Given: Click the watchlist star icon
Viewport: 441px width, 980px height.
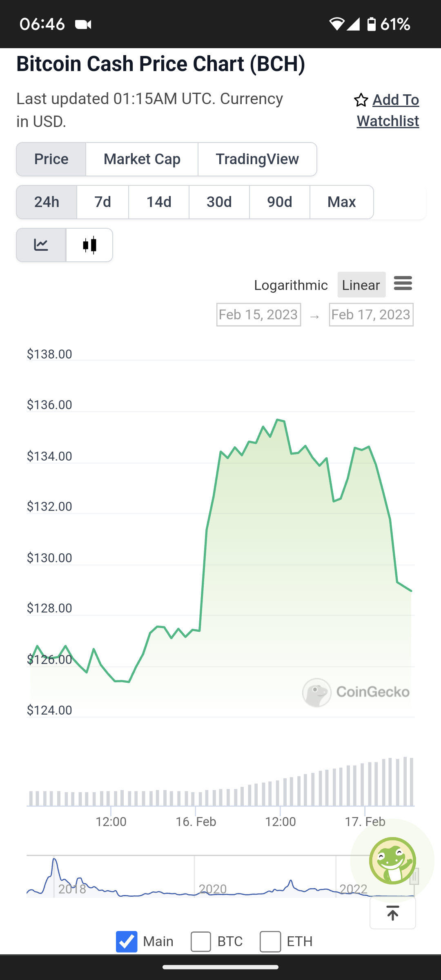Looking at the screenshot, I should [361, 100].
